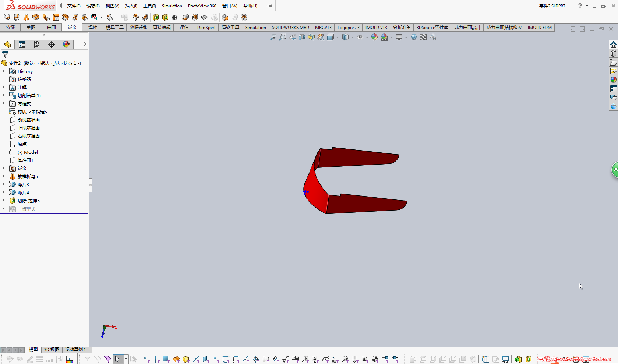Open the PhotoView 360 menu

click(x=202, y=6)
